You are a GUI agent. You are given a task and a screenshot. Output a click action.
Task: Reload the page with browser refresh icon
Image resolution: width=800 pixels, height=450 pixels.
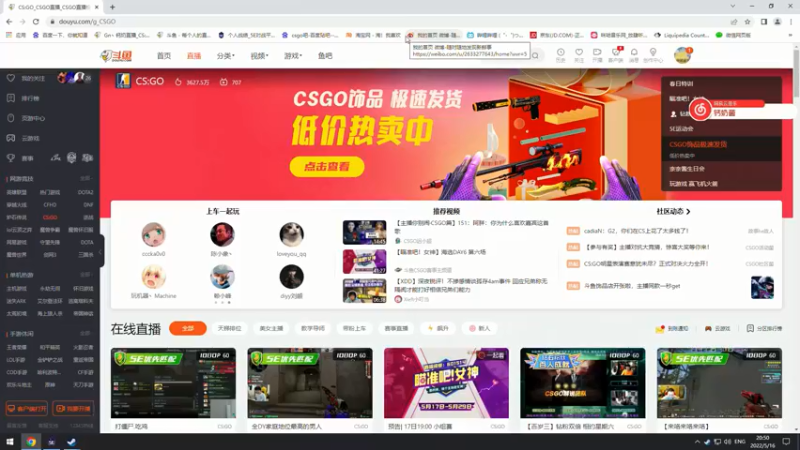coord(36,21)
